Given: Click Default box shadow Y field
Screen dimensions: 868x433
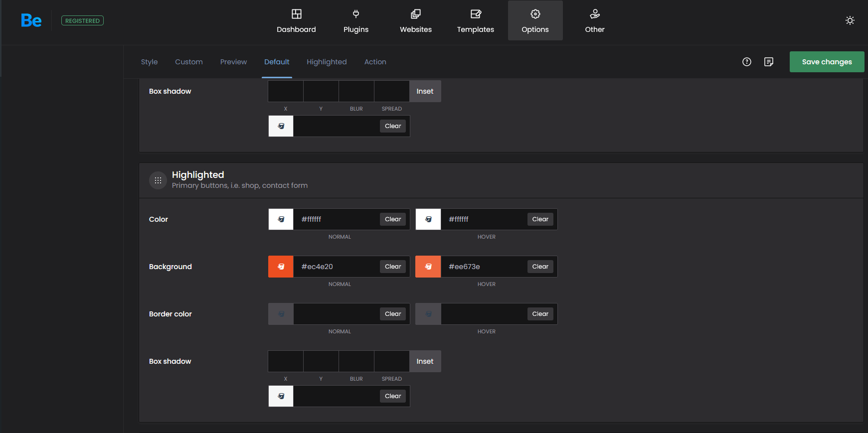Looking at the screenshot, I should pos(321,91).
